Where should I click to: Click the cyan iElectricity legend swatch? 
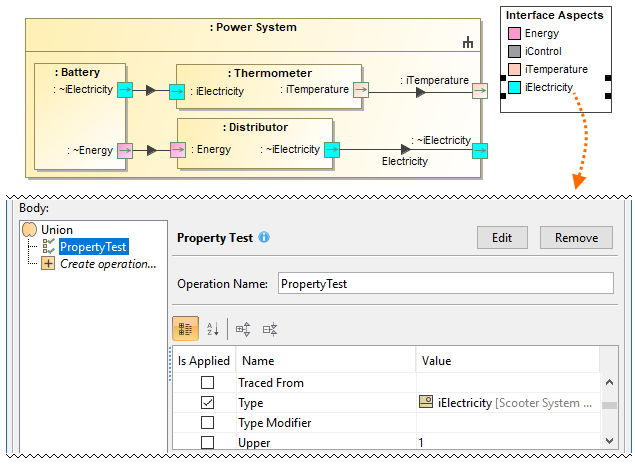pyautogui.click(x=514, y=88)
